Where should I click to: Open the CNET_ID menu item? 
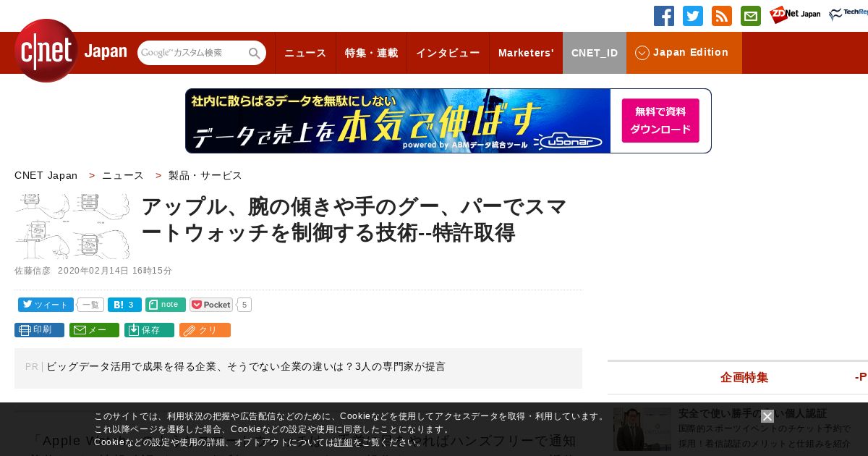coord(595,53)
